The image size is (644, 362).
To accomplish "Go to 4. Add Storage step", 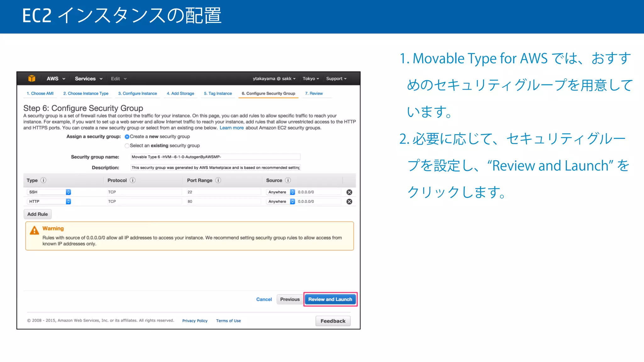I will pos(180,94).
